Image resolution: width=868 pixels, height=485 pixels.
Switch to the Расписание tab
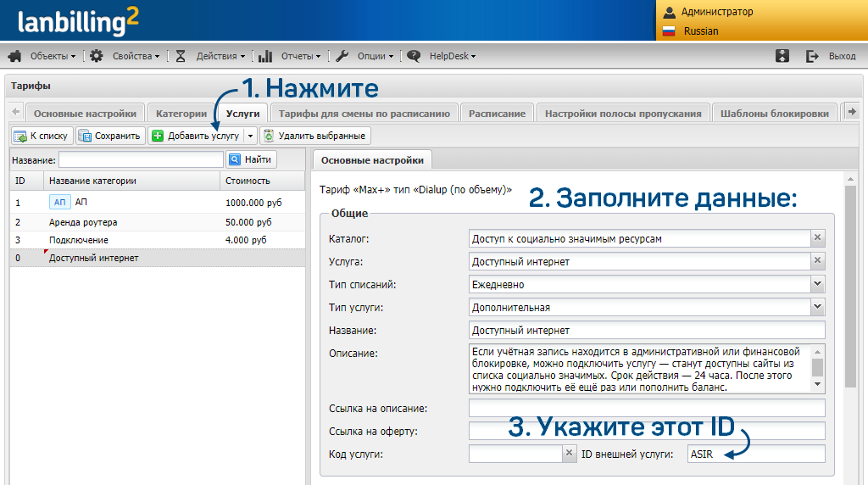497,113
